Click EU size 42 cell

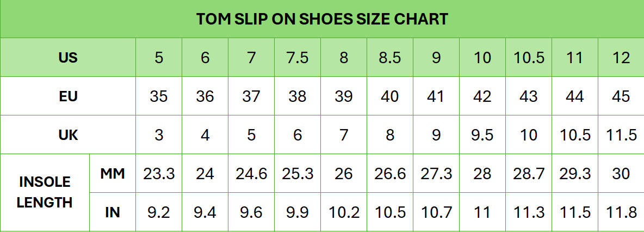[x=482, y=96]
